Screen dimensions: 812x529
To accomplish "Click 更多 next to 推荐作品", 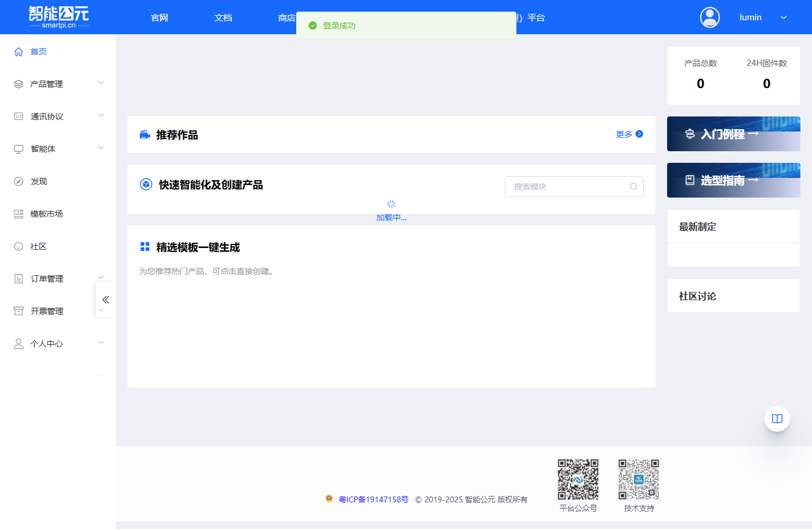I will click(x=624, y=134).
